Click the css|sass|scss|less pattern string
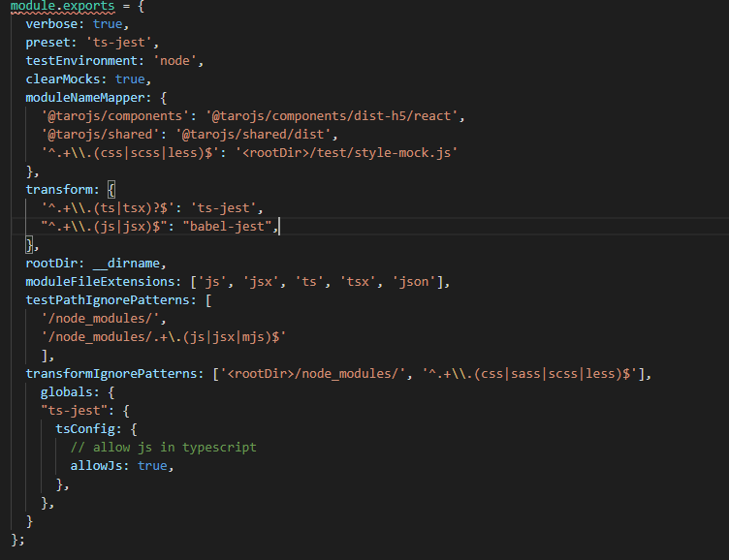This screenshot has height=560, width=729. point(529,374)
